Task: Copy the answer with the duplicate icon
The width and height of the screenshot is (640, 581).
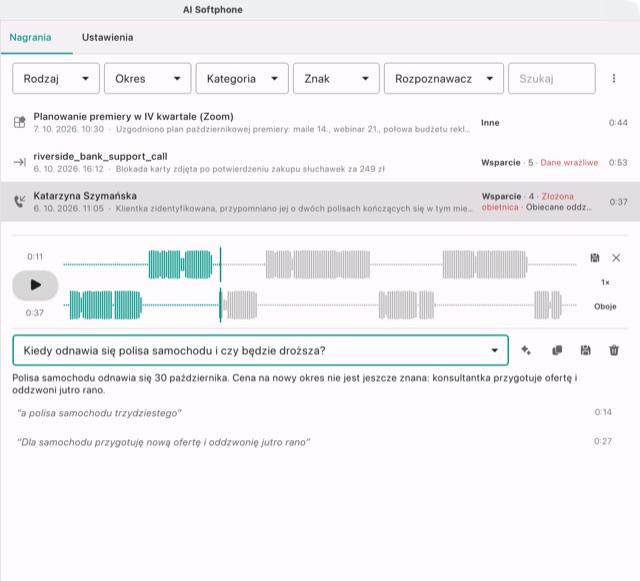Action: click(x=557, y=350)
